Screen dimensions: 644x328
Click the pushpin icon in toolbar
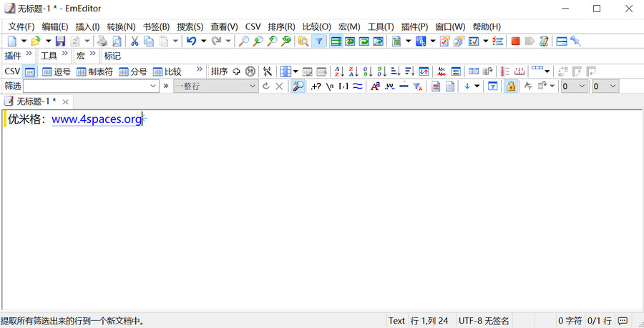[575, 41]
